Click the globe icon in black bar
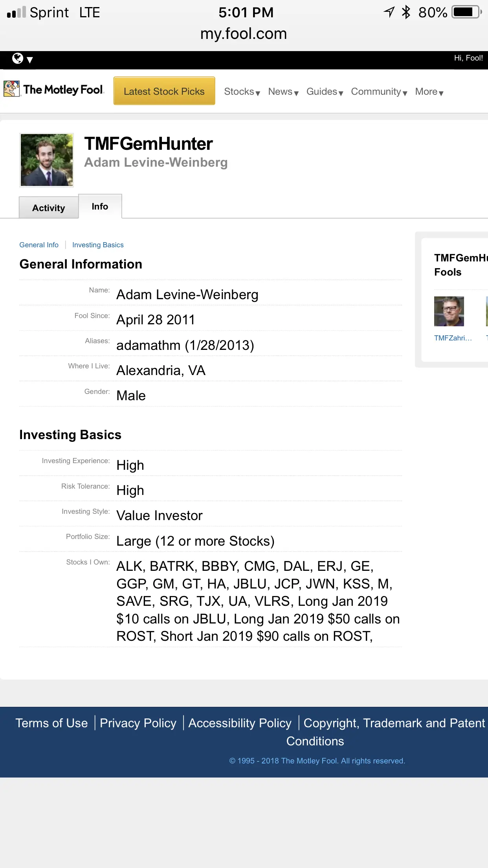Viewport: 488px width, 868px height. 18,59
